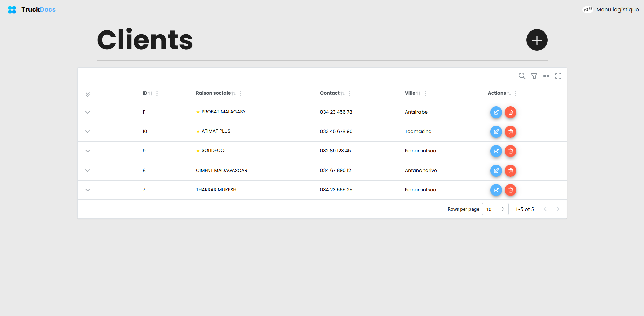Image resolution: width=644 pixels, height=316 pixels.
Task: Go to previous page of clients
Action: click(x=545, y=209)
